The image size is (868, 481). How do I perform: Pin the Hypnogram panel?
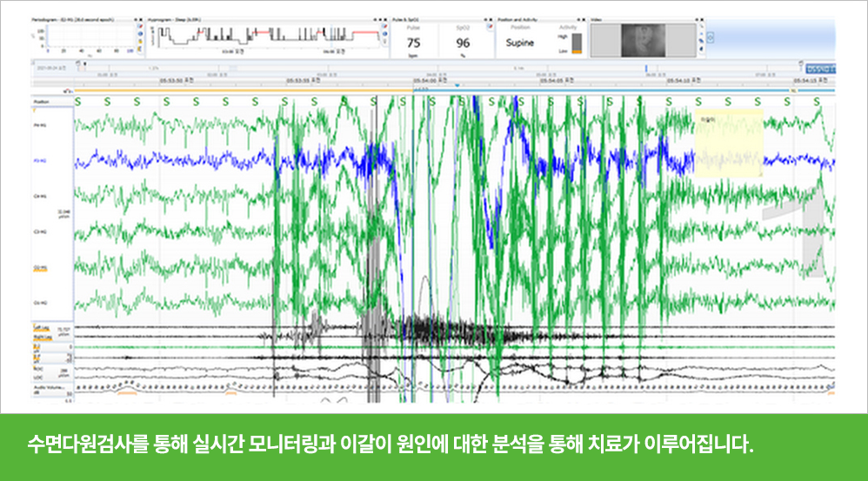pyautogui.click(x=380, y=20)
